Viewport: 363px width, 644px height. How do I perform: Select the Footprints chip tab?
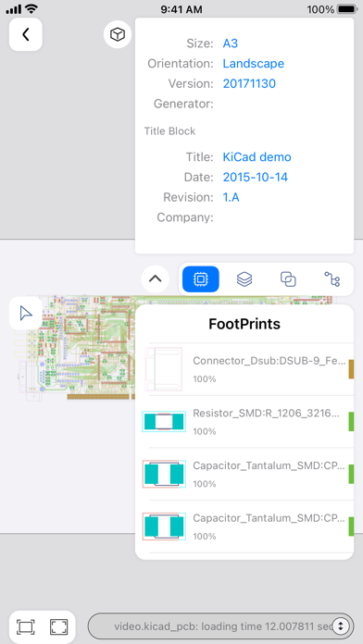(x=201, y=279)
